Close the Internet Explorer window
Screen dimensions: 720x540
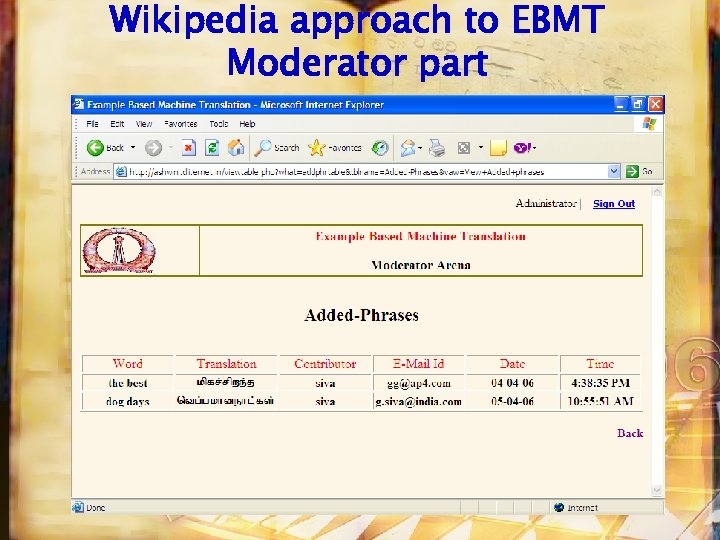(655, 105)
